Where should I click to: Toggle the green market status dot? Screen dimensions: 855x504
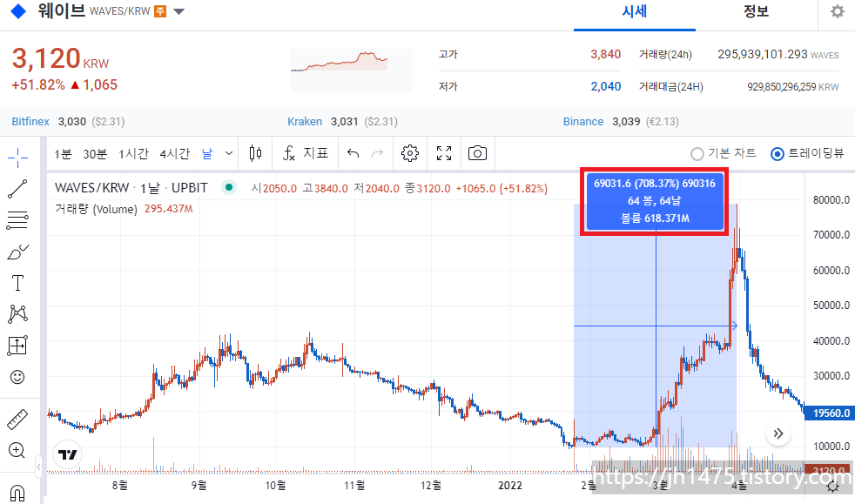pyautogui.click(x=229, y=187)
